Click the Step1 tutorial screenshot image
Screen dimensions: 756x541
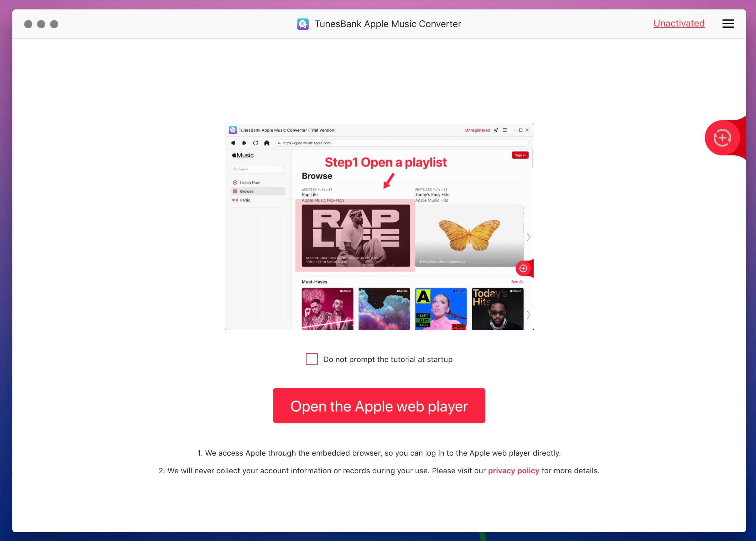click(x=379, y=227)
